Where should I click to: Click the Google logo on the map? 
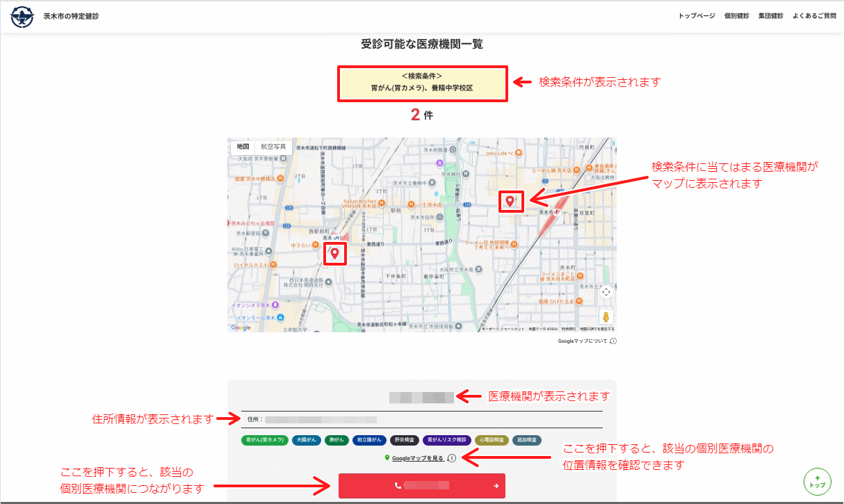click(x=241, y=327)
